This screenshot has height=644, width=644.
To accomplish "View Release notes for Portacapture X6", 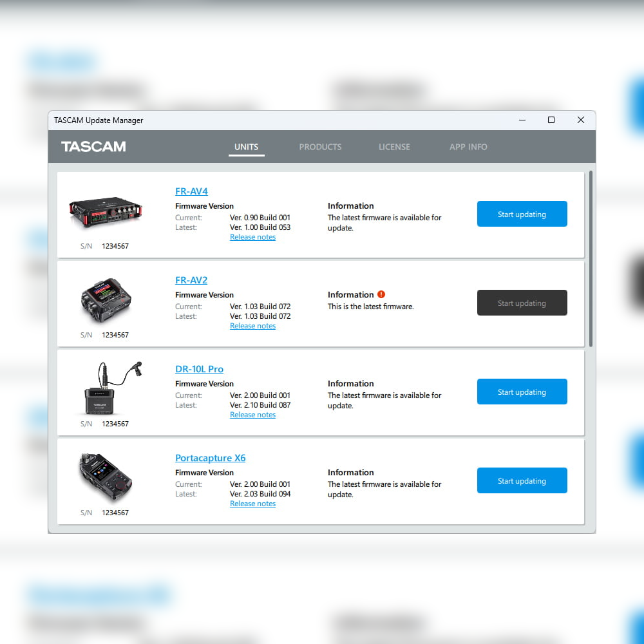I will [252, 504].
